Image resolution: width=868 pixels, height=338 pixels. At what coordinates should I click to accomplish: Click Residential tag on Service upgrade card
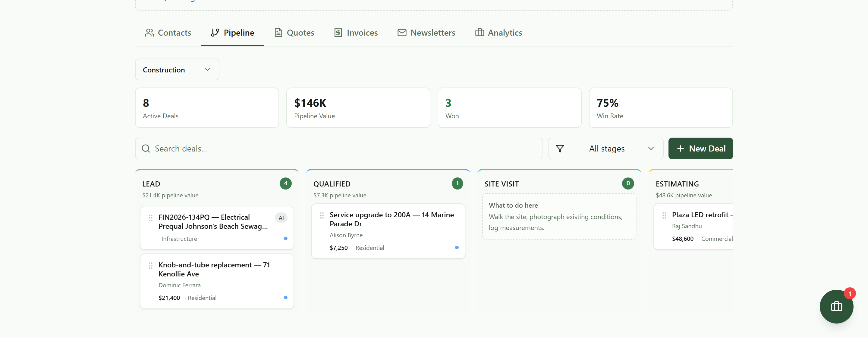tap(370, 248)
